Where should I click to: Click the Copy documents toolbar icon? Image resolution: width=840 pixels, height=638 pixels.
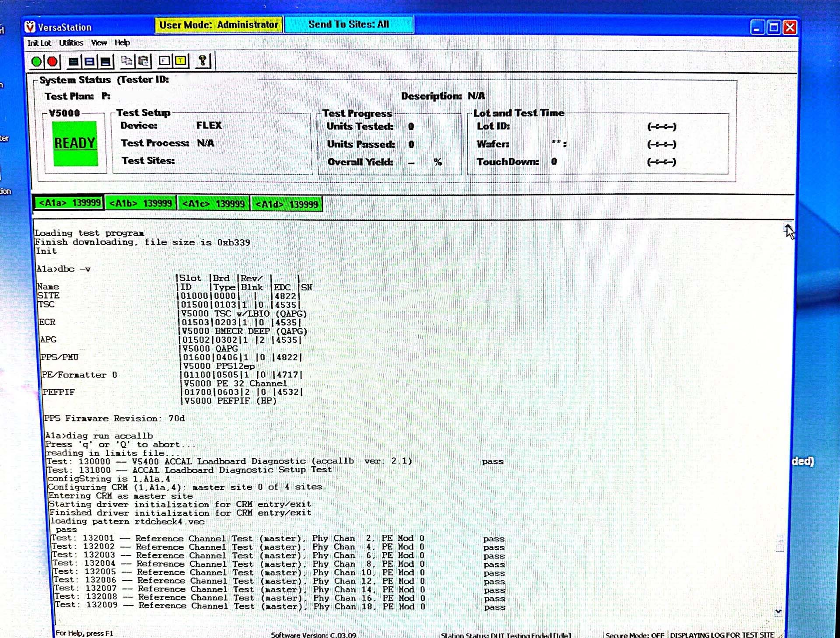(x=127, y=61)
